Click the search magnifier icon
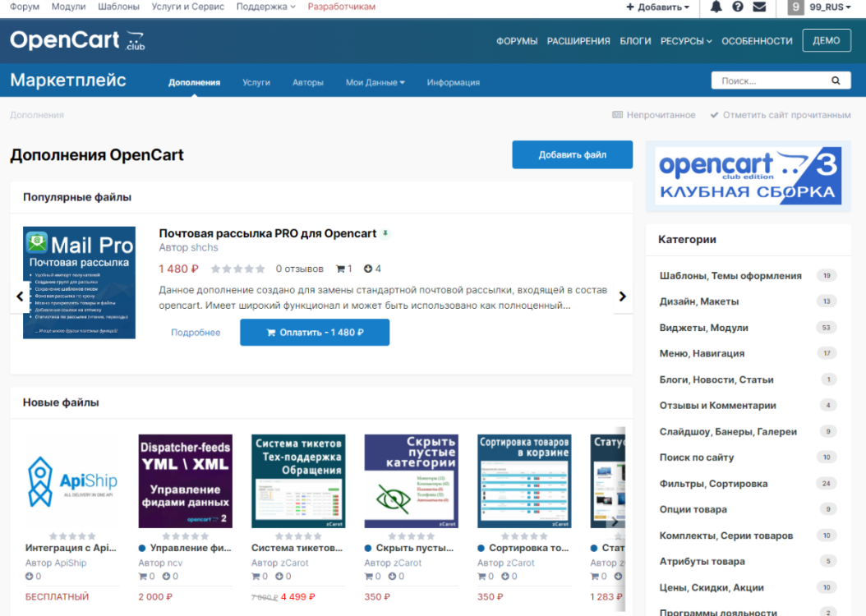This screenshot has height=616, width=866. point(836,80)
